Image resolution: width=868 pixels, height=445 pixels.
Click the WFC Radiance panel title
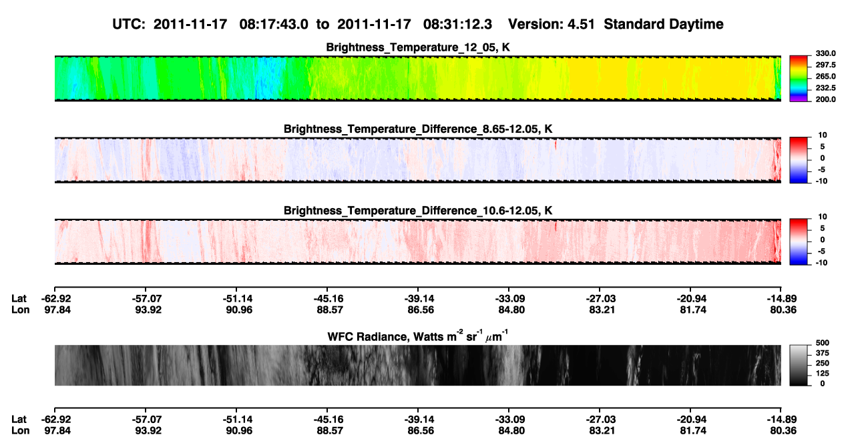[x=418, y=336]
